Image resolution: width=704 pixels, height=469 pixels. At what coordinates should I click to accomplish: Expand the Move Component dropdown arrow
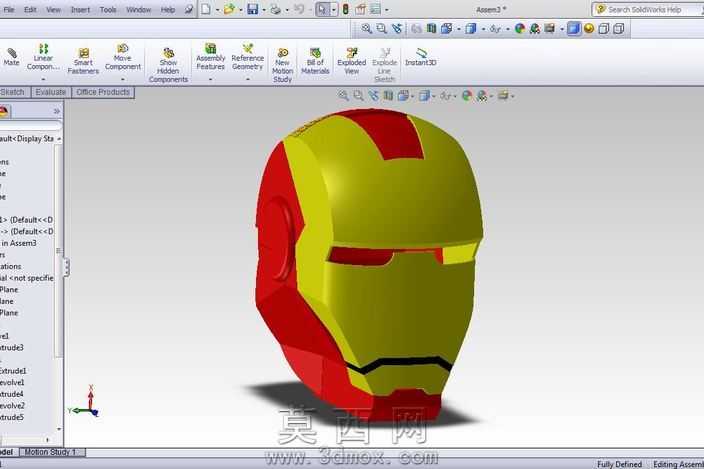tap(123, 79)
